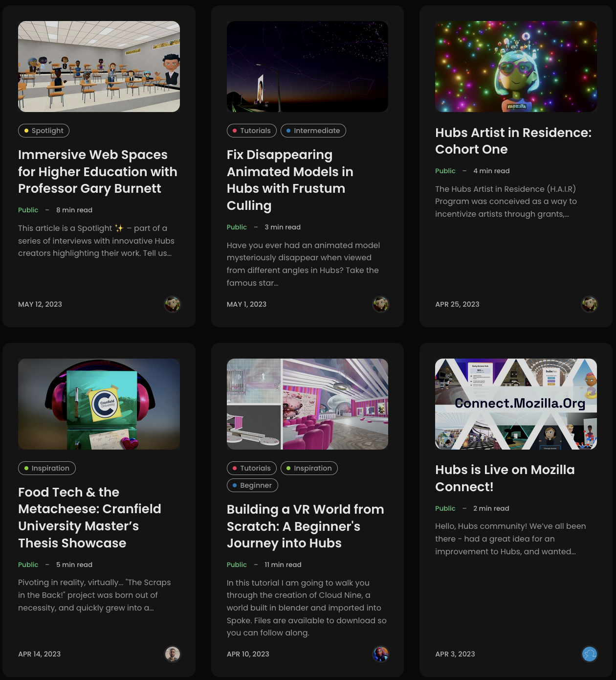Open Immersive Web Spaces for Higher Education article
Image resolution: width=616 pixels, height=680 pixels.
pos(98,172)
